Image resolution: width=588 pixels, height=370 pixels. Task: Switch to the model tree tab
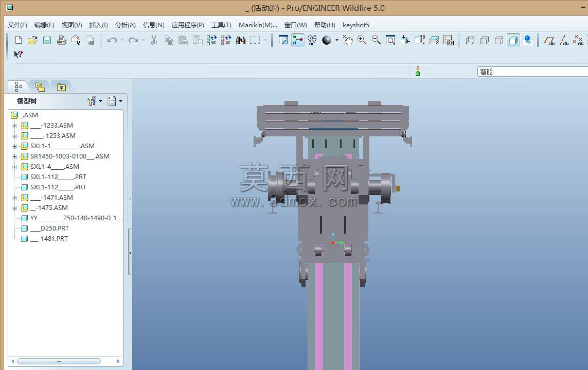click(x=18, y=86)
